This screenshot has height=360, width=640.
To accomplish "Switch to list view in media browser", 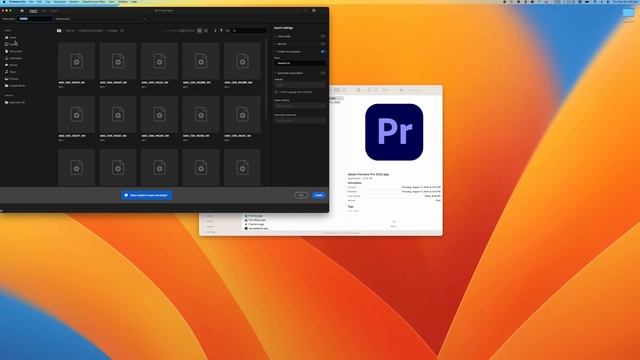I will (x=206, y=31).
